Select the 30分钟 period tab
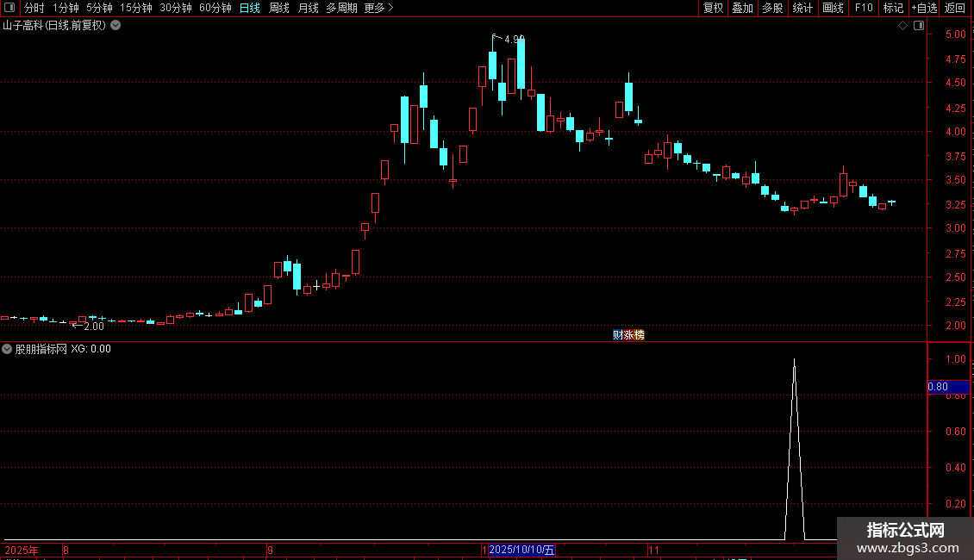The width and height of the screenshot is (974, 560). [175, 8]
